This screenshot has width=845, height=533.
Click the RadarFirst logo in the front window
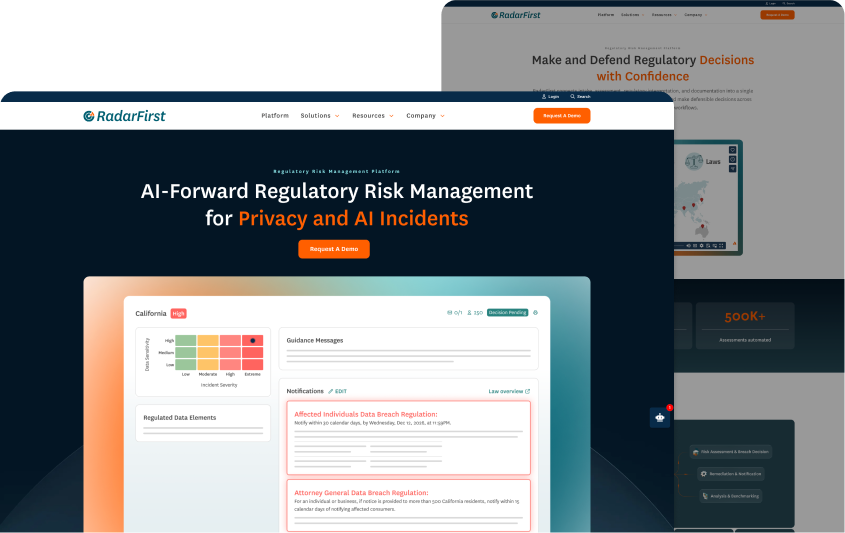pos(124,116)
